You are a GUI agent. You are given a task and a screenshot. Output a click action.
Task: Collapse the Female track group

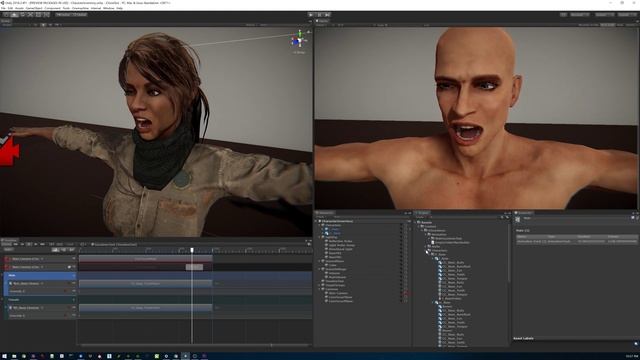(x=2, y=300)
